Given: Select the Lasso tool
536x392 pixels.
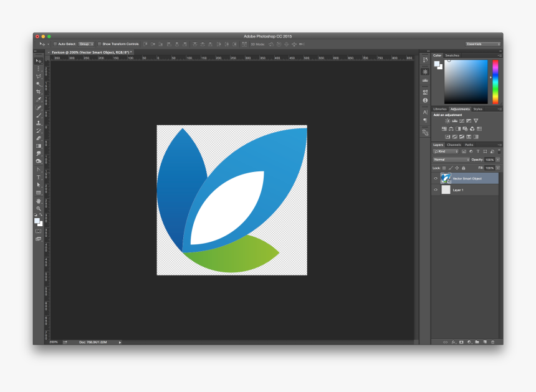Looking at the screenshot, I should (x=39, y=77).
